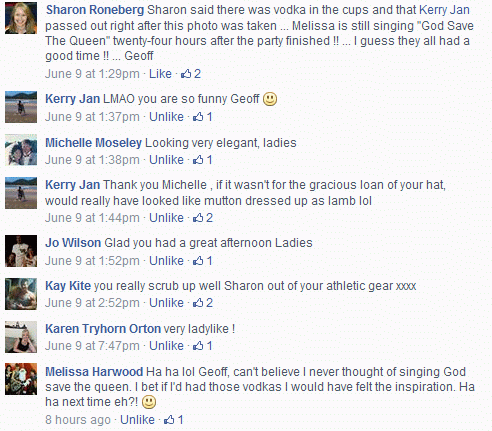Unlike Melissa Harwood's comment

coord(137,420)
